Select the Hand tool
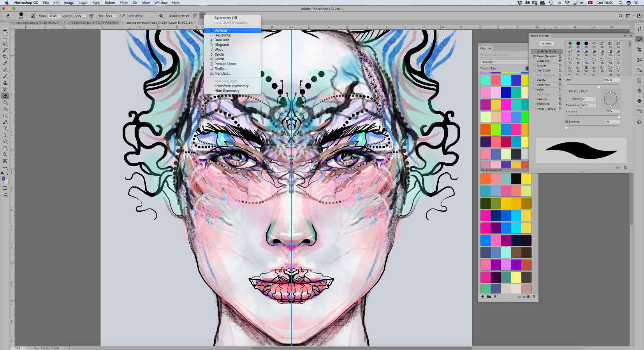 point(5,148)
